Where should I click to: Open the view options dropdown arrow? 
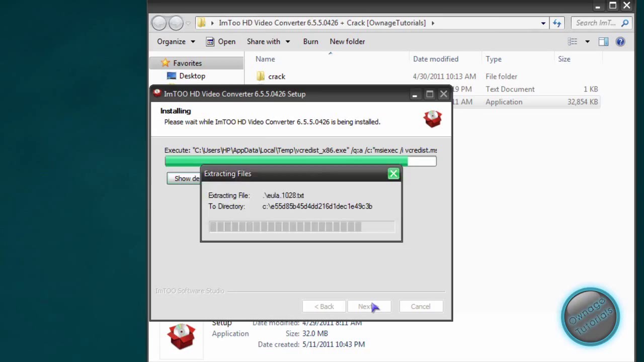click(587, 42)
